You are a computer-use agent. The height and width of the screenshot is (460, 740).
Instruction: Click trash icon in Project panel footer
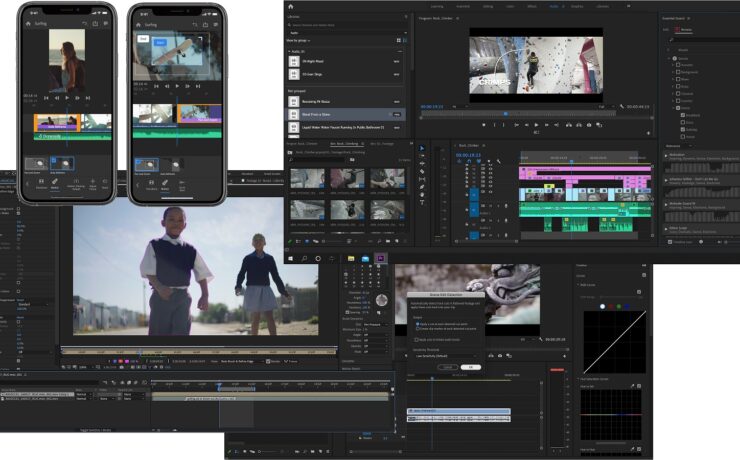click(403, 241)
